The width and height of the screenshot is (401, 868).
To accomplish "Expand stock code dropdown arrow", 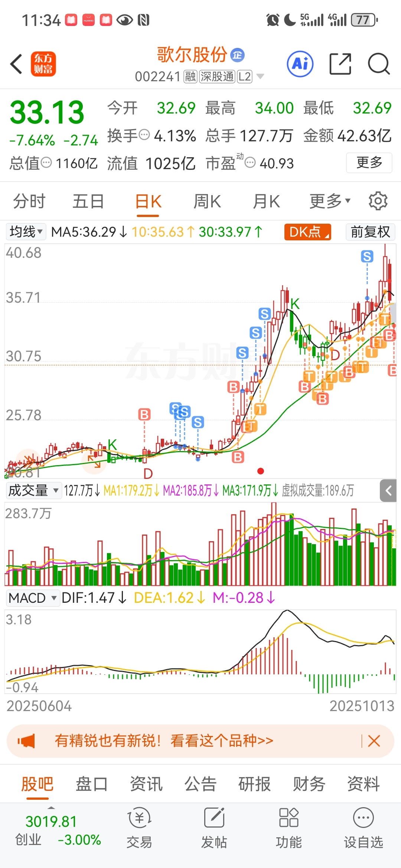I will click(260, 76).
